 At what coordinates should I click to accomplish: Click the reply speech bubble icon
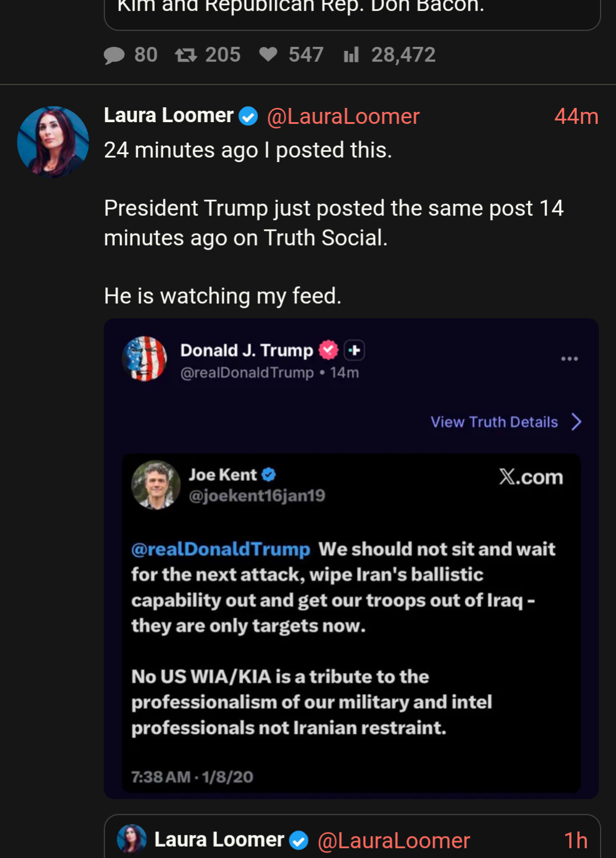coord(114,55)
